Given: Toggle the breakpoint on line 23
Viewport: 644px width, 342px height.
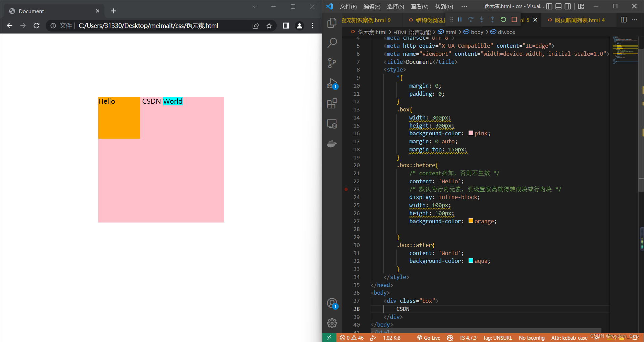Looking at the screenshot, I should coord(346,189).
